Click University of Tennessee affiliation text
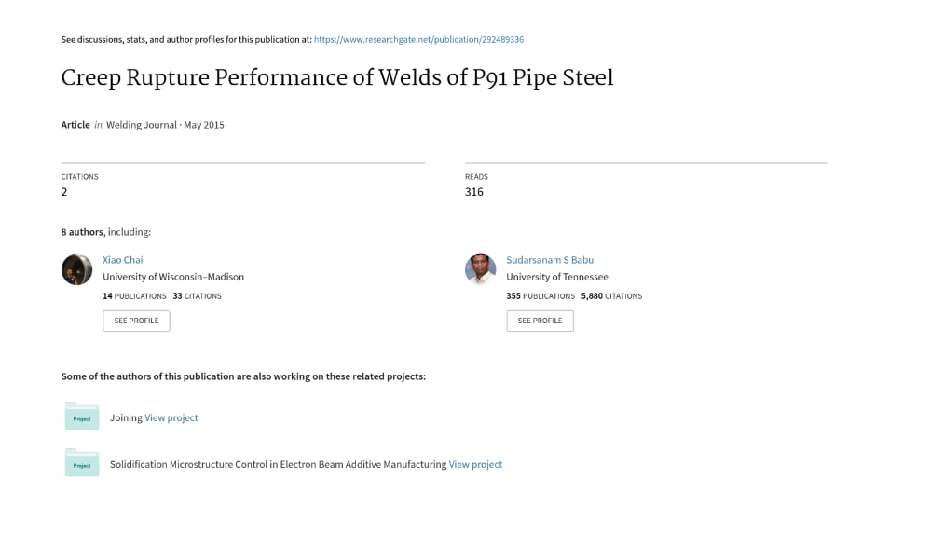Image resolution: width=930 pixels, height=560 pixels. click(557, 277)
